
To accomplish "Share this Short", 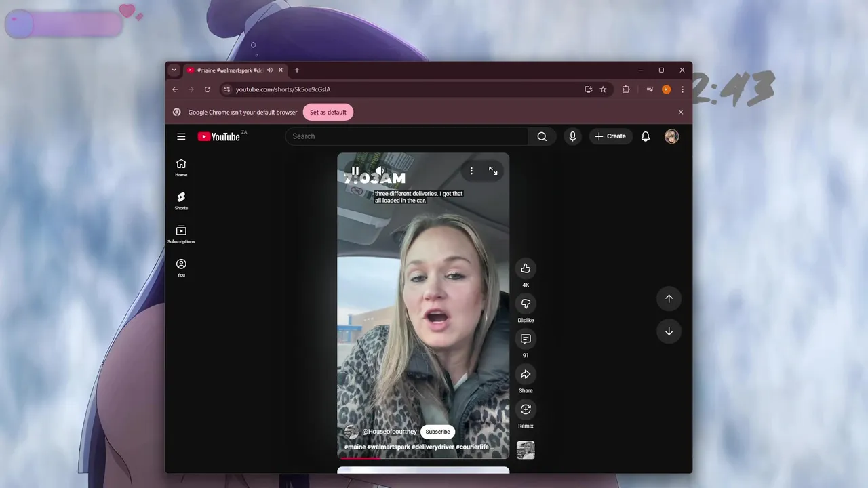I will tap(526, 374).
